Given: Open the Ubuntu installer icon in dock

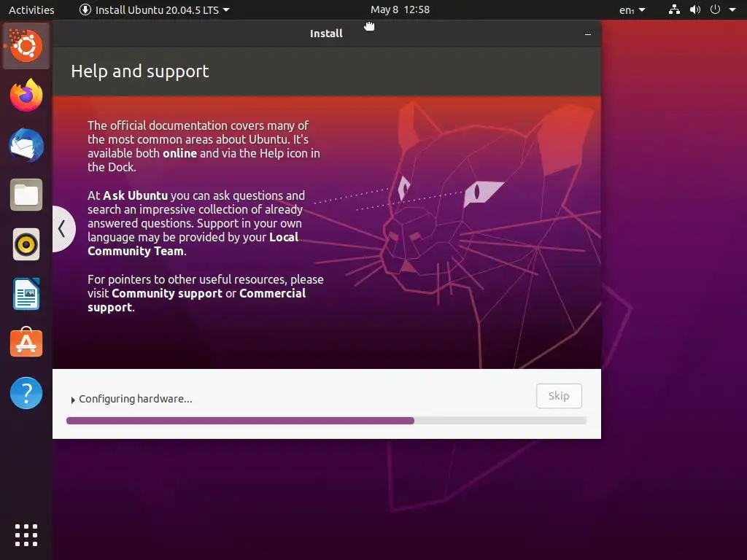Looking at the screenshot, I should coord(26,46).
